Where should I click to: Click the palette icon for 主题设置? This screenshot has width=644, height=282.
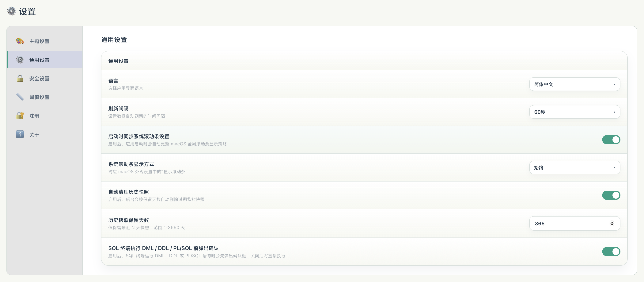pyautogui.click(x=20, y=41)
